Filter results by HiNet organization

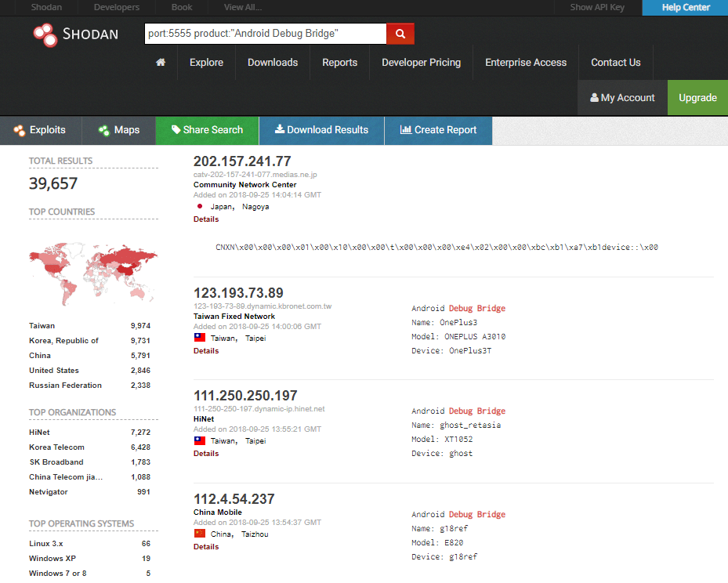(38, 432)
